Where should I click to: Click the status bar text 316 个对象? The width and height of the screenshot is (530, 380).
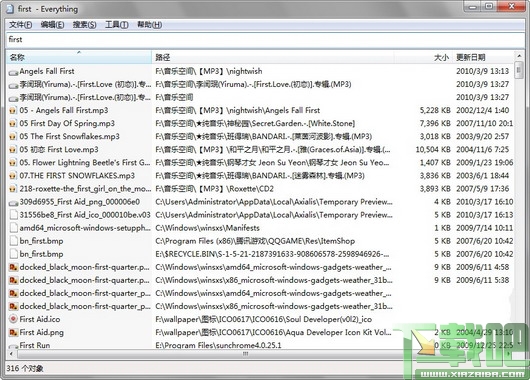pos(25,369)
